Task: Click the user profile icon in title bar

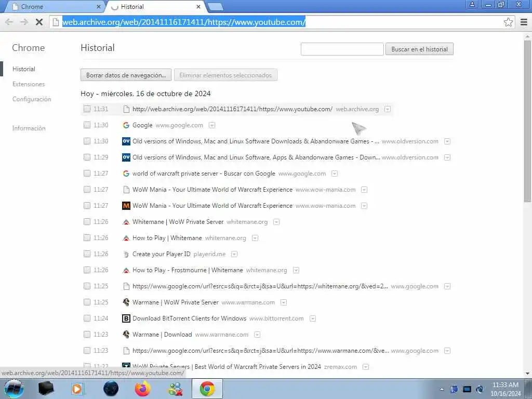Action: 472,4
